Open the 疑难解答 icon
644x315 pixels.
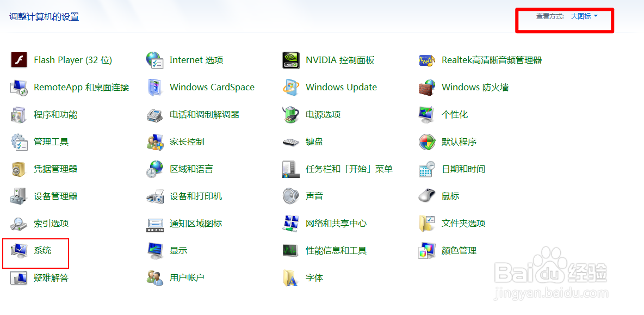(x=19, y=277)
